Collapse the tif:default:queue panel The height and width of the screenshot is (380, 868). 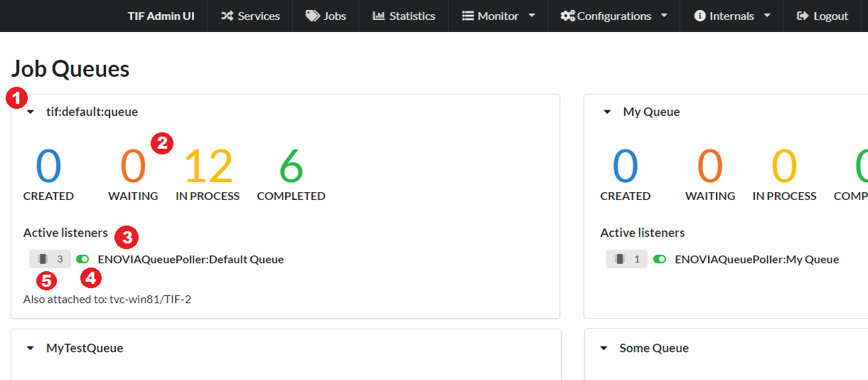tap(31, 112)
